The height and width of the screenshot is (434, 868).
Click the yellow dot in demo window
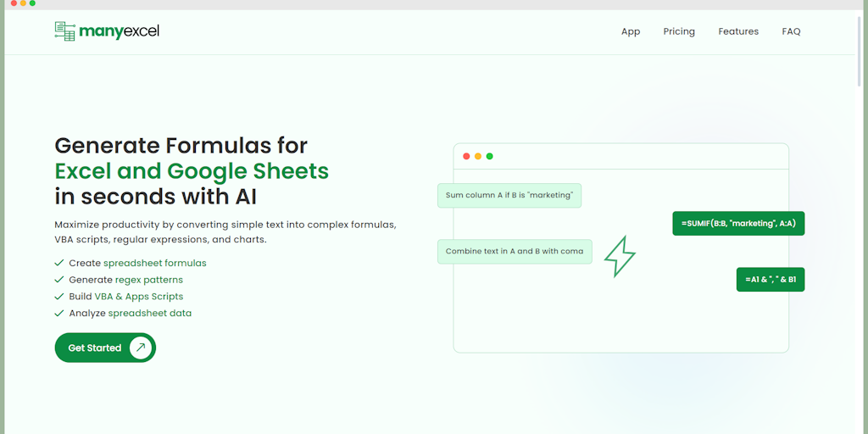point(478,156)
